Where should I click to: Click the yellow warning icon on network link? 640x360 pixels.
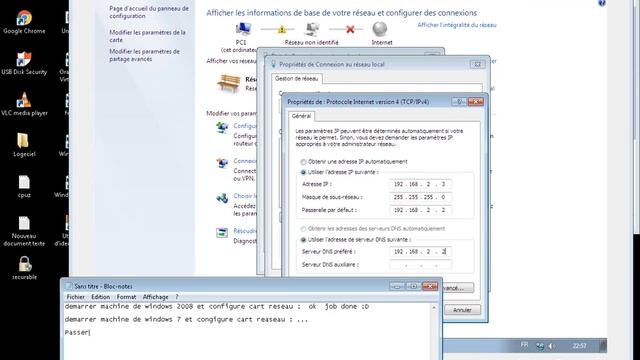point(282,29)
